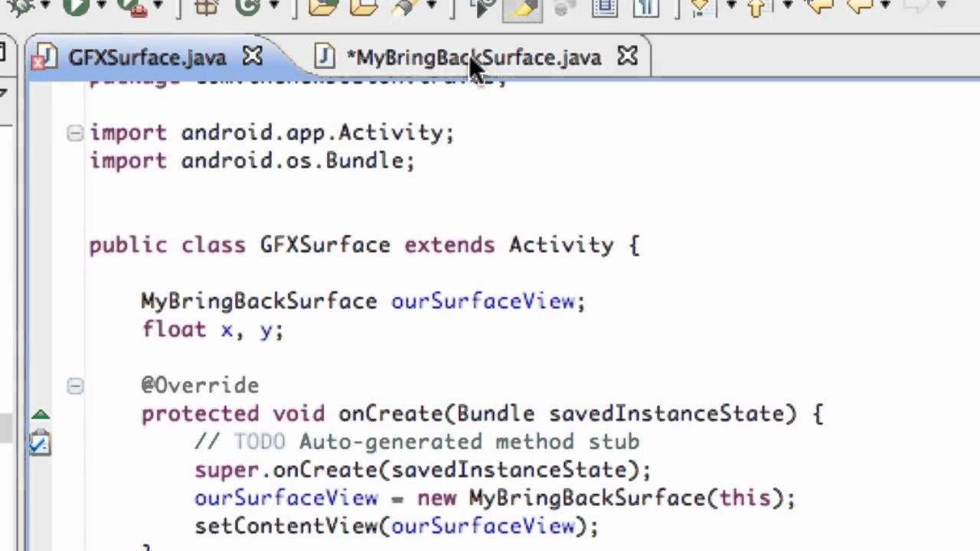
Task: Click the Java file icon on MyBringBackSurface.java tab
Action: click(325, 57)
